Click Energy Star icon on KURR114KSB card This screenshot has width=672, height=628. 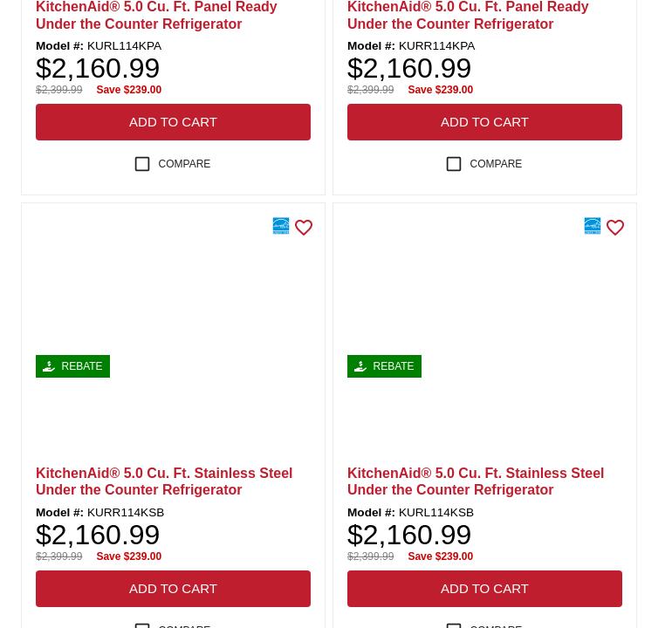tap(281, 226)
